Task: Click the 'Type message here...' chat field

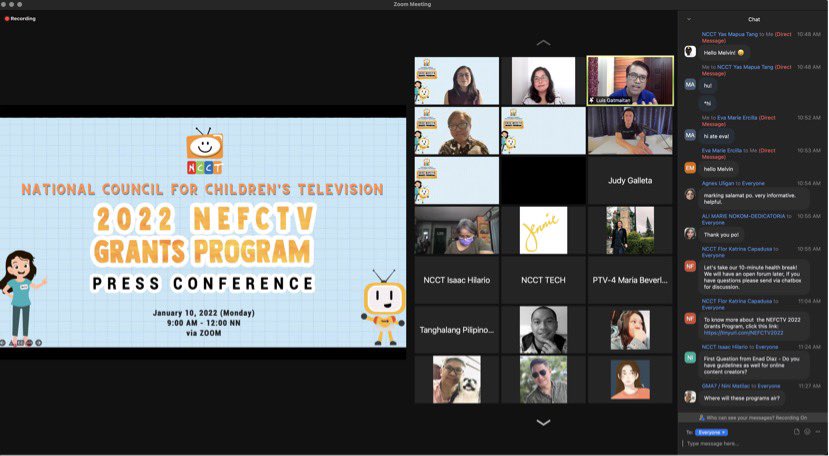Action: click(x=753, y=444)
